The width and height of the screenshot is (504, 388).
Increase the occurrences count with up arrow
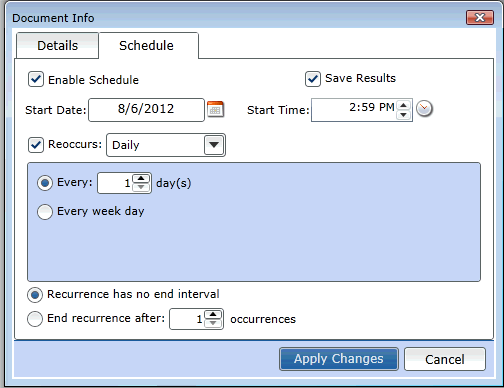point(213,314)
